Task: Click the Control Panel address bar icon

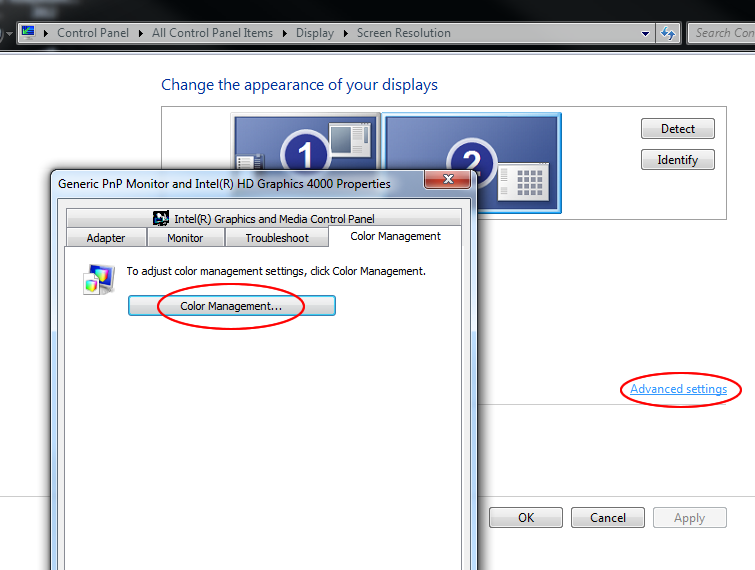Action: pyautogui.click(x=28, y=32)
